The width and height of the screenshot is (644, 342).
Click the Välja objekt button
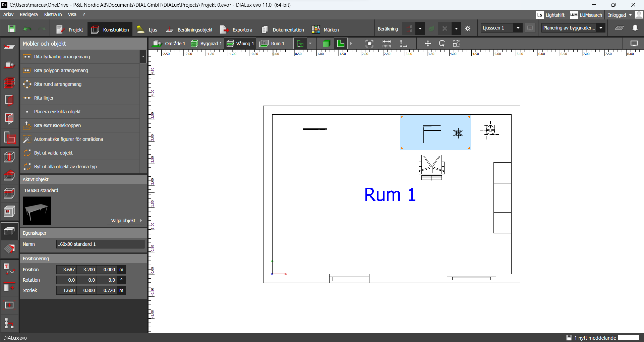[x=126, y=221]
